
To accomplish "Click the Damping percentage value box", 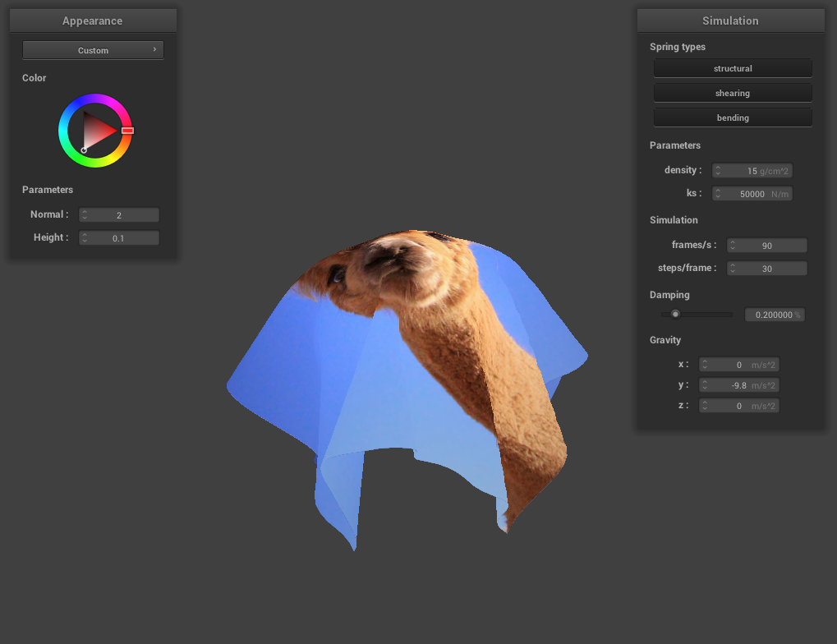I will pos(774,315).
